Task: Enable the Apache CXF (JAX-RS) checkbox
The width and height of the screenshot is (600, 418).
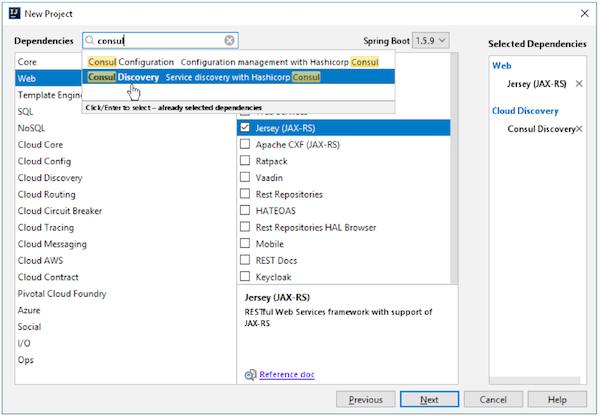Action: pyautogui.click(x=245, y=145)
